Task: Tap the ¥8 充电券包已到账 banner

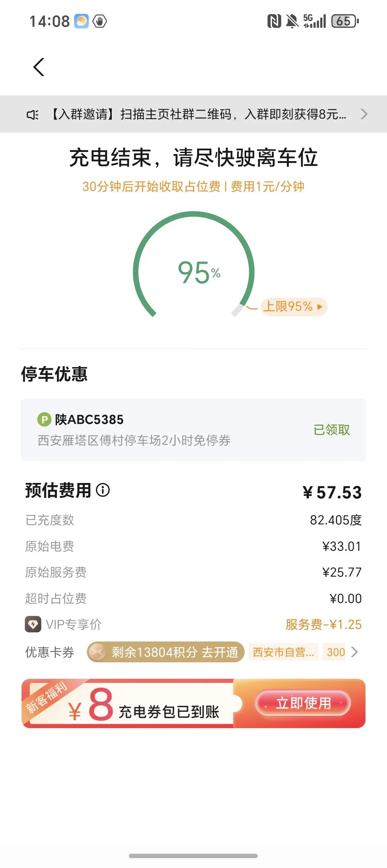Action: pyautogui.click(x=193, y=703)
